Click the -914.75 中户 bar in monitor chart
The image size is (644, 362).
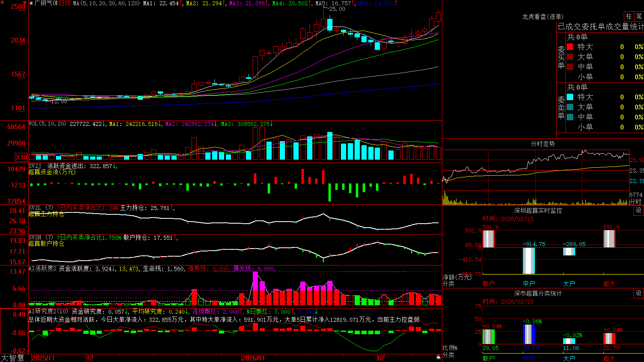pyautogui.click(x=529, y=261)
